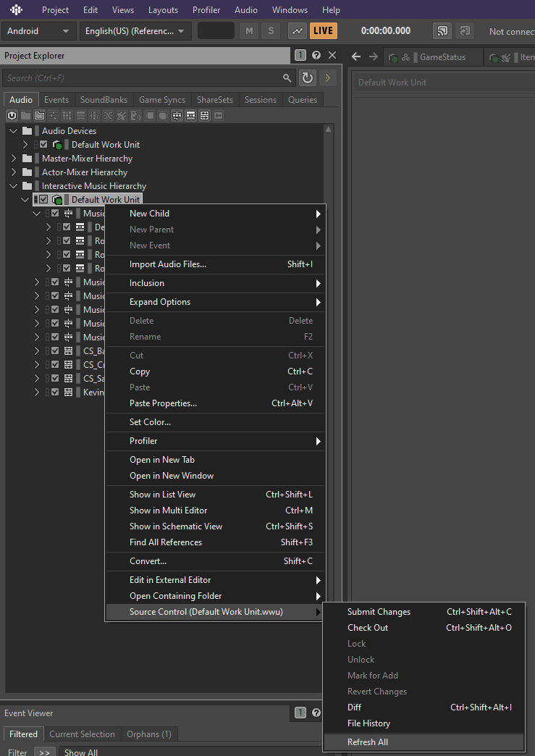
Task: Click the remote connect icon right of the timer
Action: coord(442,31)
